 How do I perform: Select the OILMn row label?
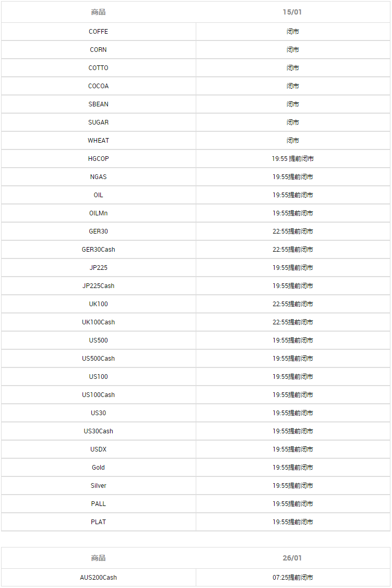click(98, 213)
